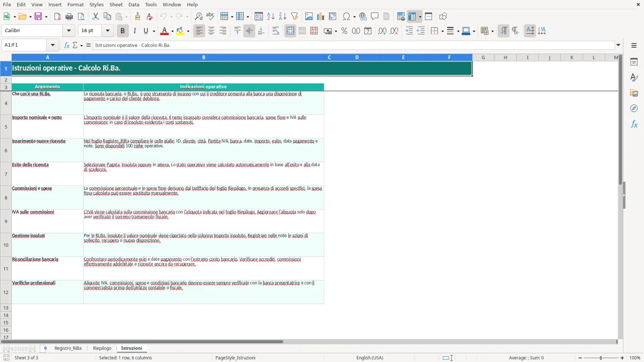Clear direct formatting

pos(150,17)
